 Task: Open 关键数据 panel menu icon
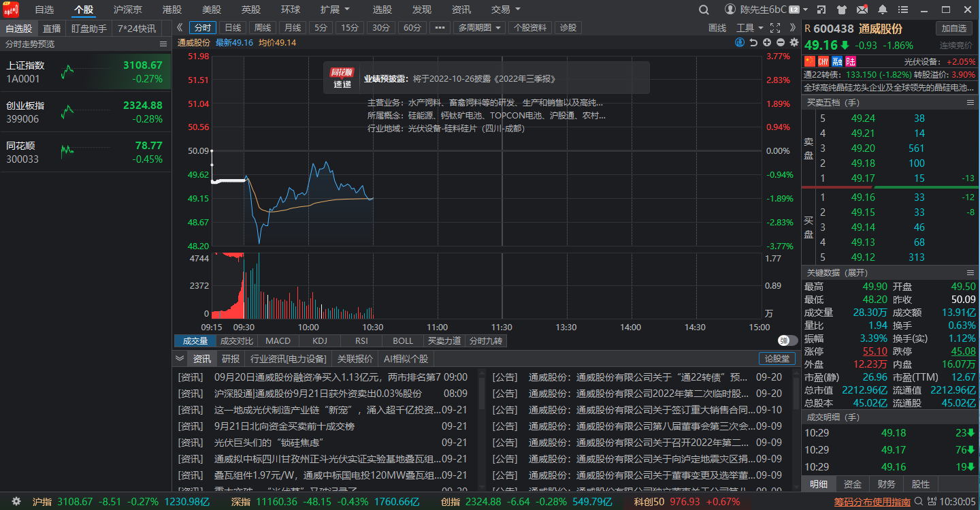pyautogui.click(x=971, y=272)
